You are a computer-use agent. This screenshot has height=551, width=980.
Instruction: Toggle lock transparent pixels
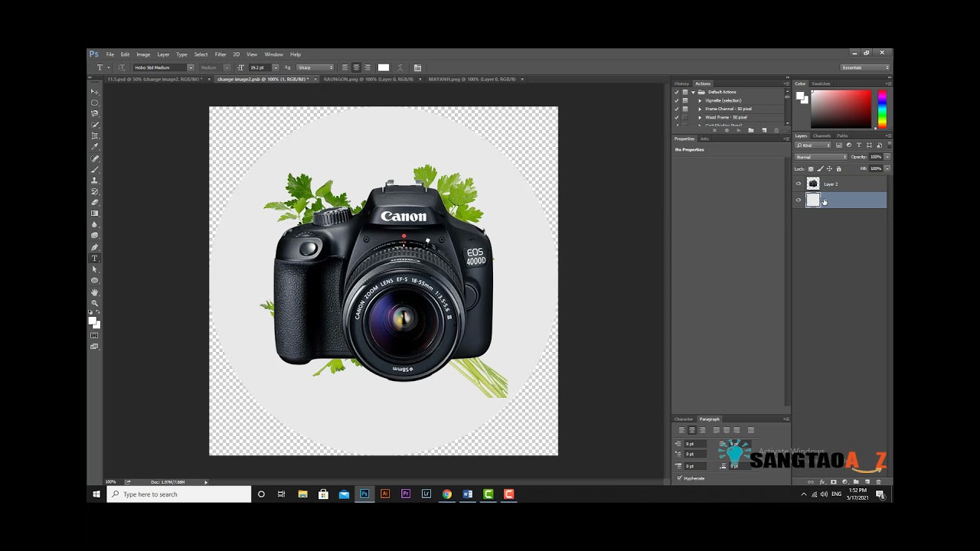pyautogui.click(x=811, y=169)
